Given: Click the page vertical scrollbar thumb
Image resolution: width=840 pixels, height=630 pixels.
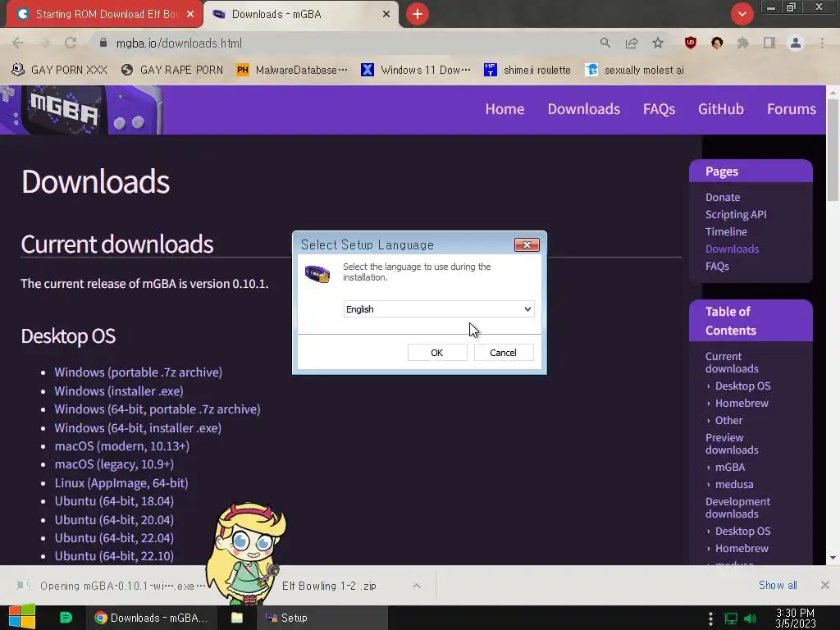Looking at the screenshot, I should coord(833,150).
